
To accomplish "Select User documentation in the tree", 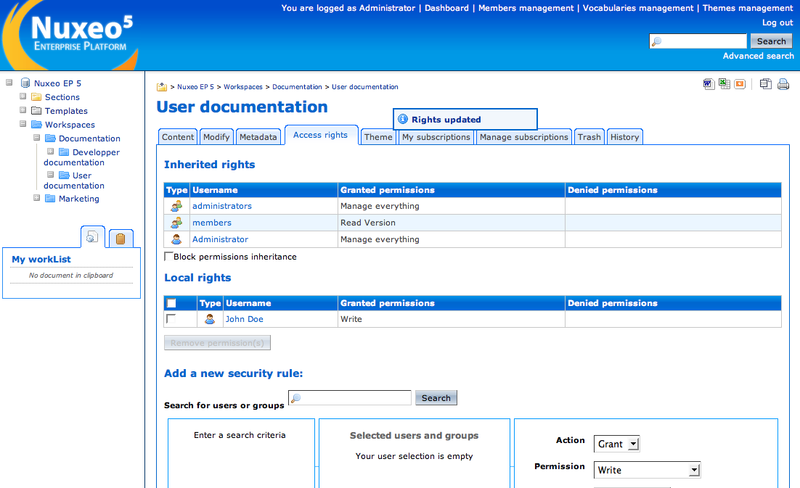I will pyautogui.click(x=74, y=180).
